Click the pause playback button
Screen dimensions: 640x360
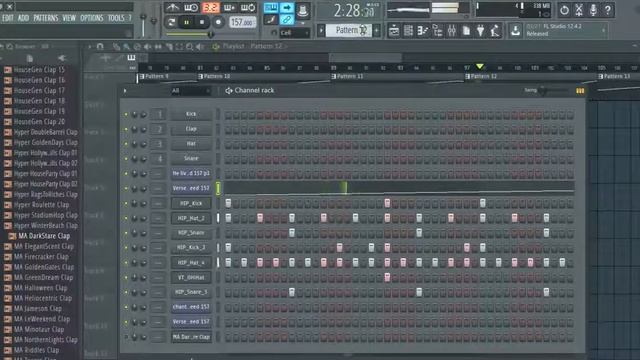[x=187, y=22]
